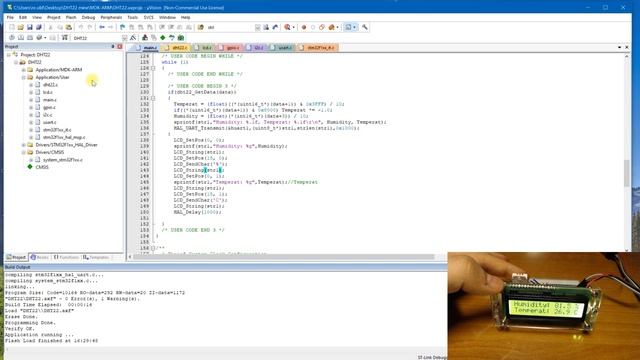The image size is (640, 360).
Task: Open the SVCS menu
Action: click(x=149, y=17)
